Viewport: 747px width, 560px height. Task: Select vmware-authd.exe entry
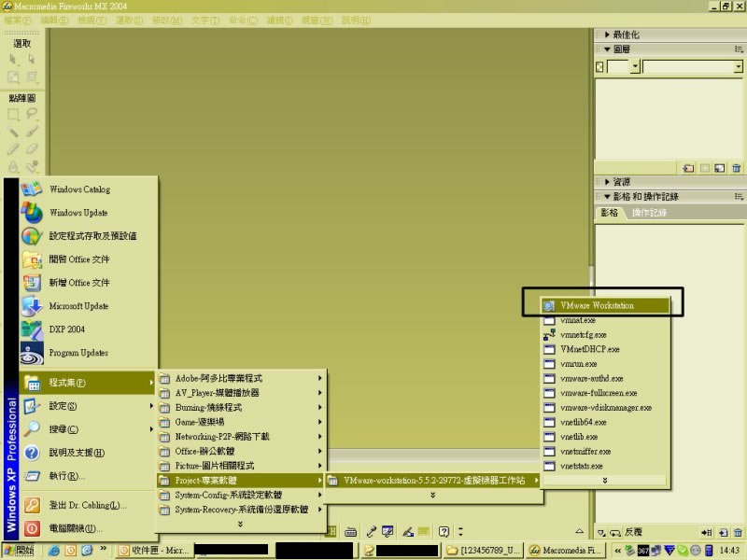(x=605, y=379)
